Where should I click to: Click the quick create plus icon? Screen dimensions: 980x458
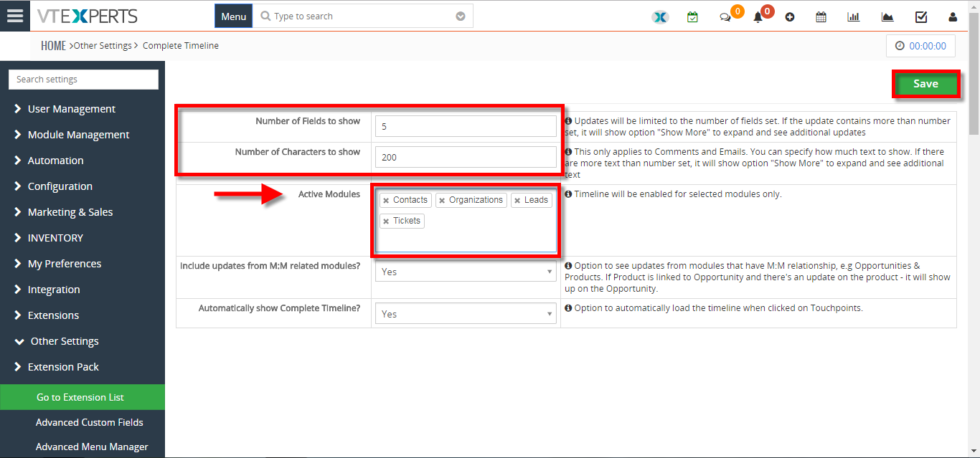coord(790,16)
